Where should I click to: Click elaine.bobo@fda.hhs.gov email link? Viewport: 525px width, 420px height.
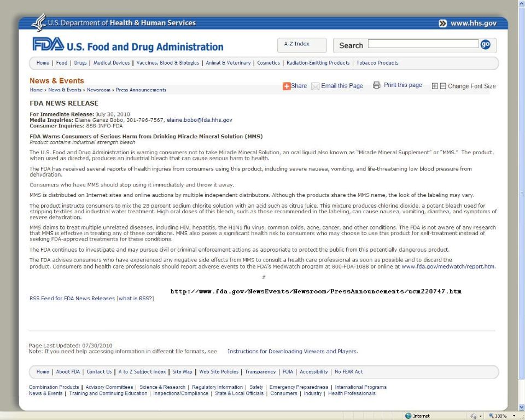tap(199, 120)
